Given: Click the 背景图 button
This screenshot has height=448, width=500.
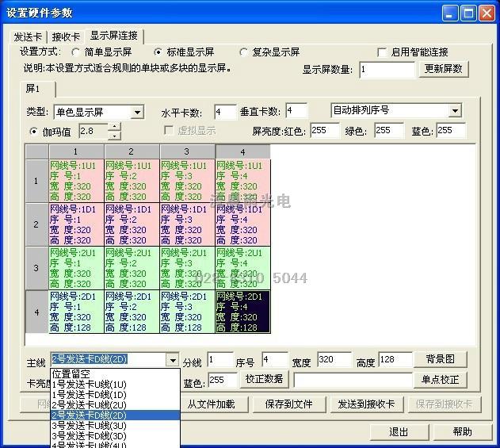Looking at the screenshot, I should point(440,360).
